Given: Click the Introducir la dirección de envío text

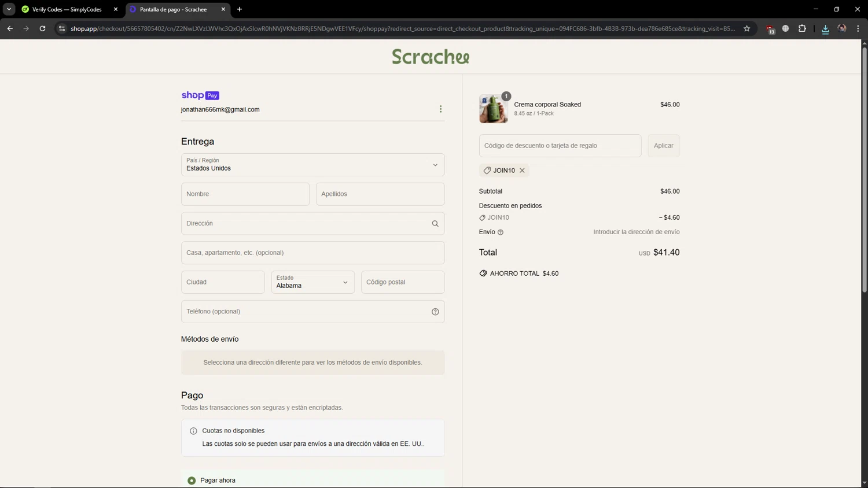Looking at the screenshot, I should click(x=636, y=232).
